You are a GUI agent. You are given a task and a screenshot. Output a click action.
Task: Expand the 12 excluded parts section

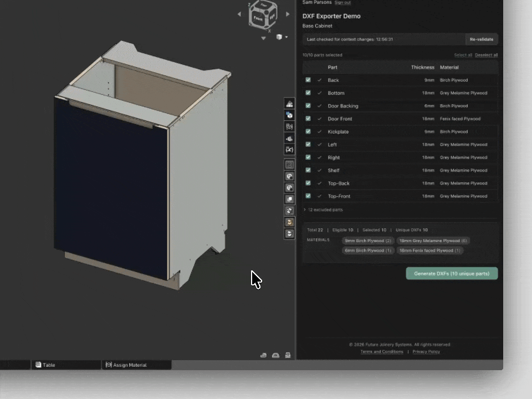(323, 209)
